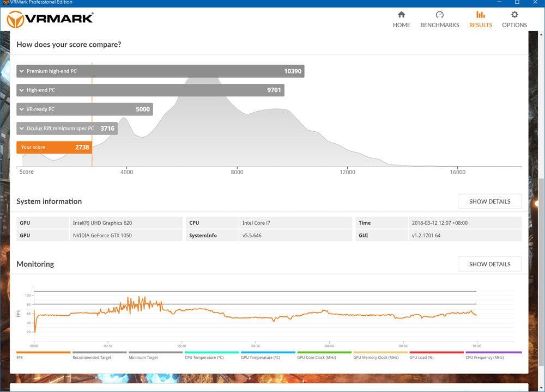Select the GUI version v1.2.1701 64
This screenshot has height=392, width=545.
coord(426,235)
